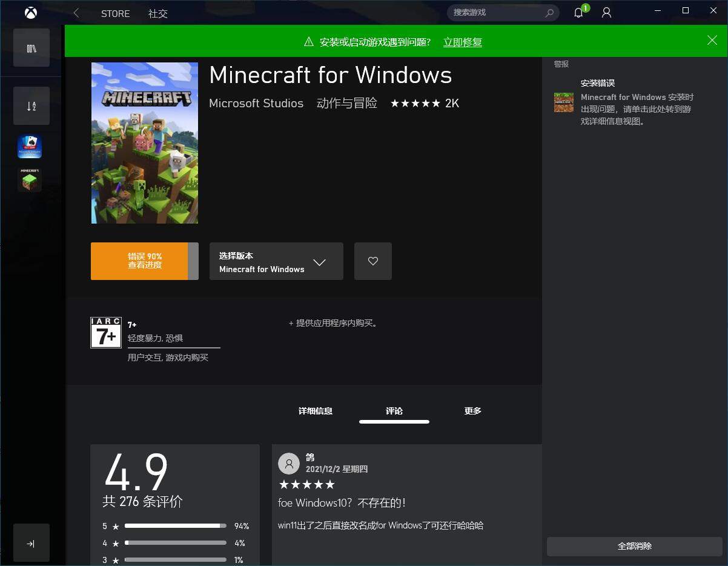Open the STORE tab
This screenshot has width=728, height=566.
(x=115, y=13)
